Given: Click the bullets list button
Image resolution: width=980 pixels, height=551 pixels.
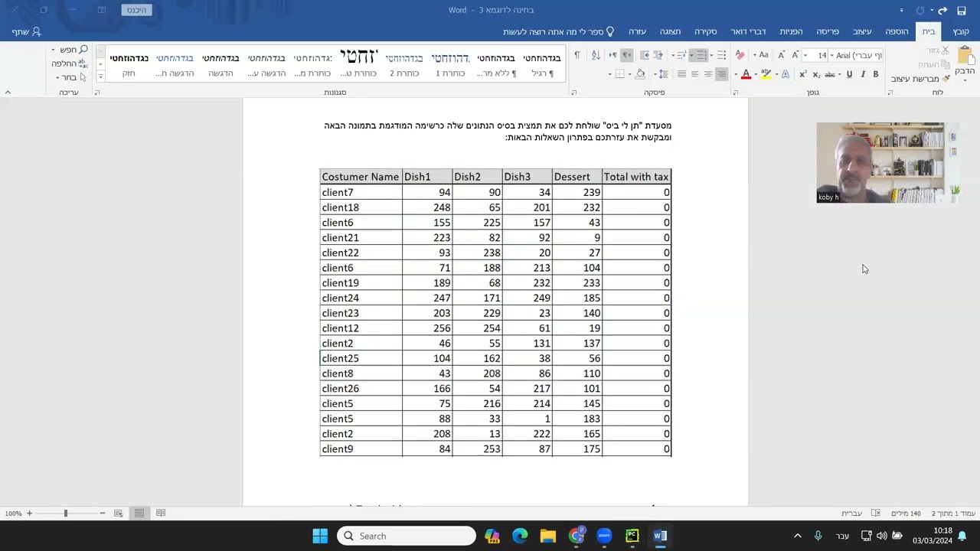Looking at the screenshot, I should pyautogui.click(x=721, y=55).
